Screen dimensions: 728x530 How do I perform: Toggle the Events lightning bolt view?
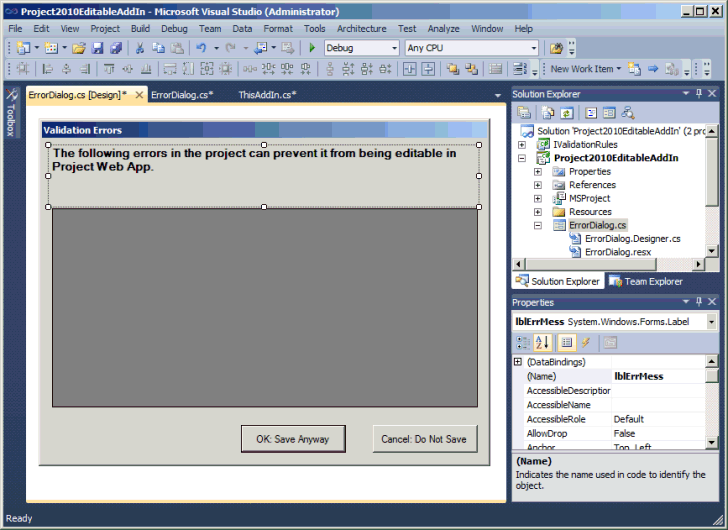(x=586, y=343)
